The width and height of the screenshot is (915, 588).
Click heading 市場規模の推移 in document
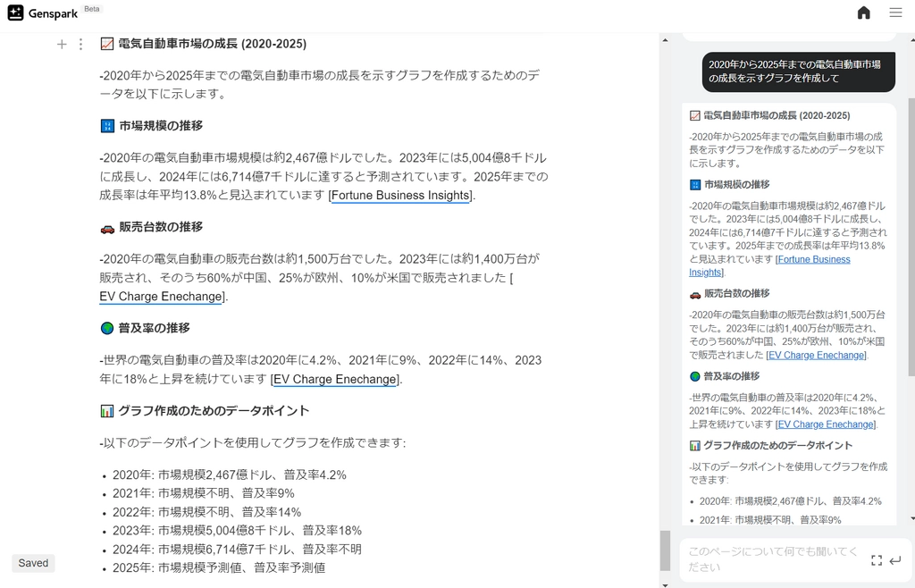(161, 126)
